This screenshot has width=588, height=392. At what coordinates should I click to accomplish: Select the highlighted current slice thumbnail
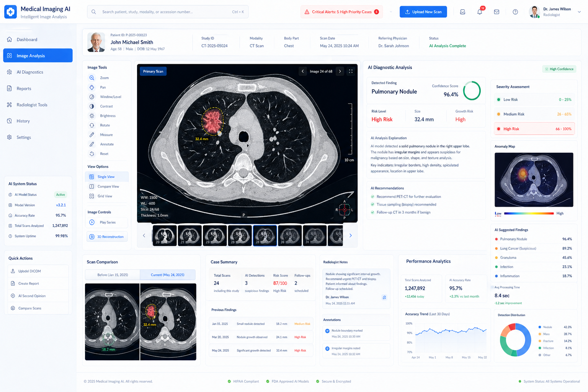[265, 235]
